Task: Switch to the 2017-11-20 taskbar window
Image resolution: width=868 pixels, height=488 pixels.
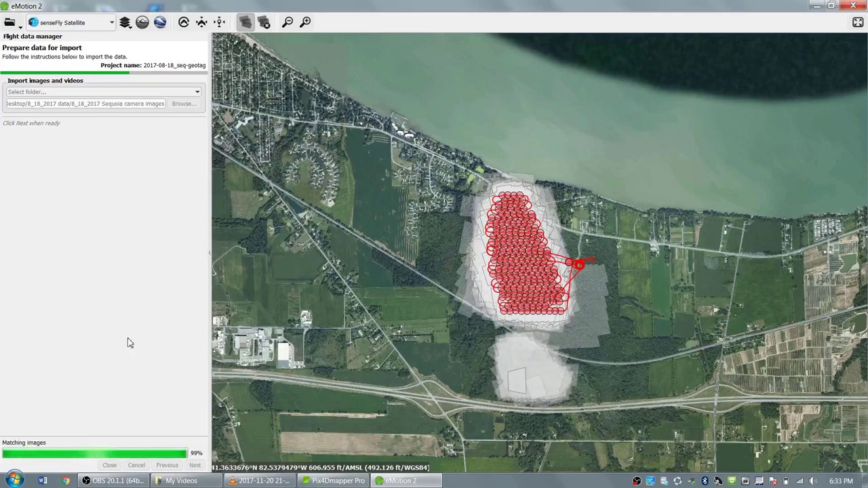Action: [259, 481]
